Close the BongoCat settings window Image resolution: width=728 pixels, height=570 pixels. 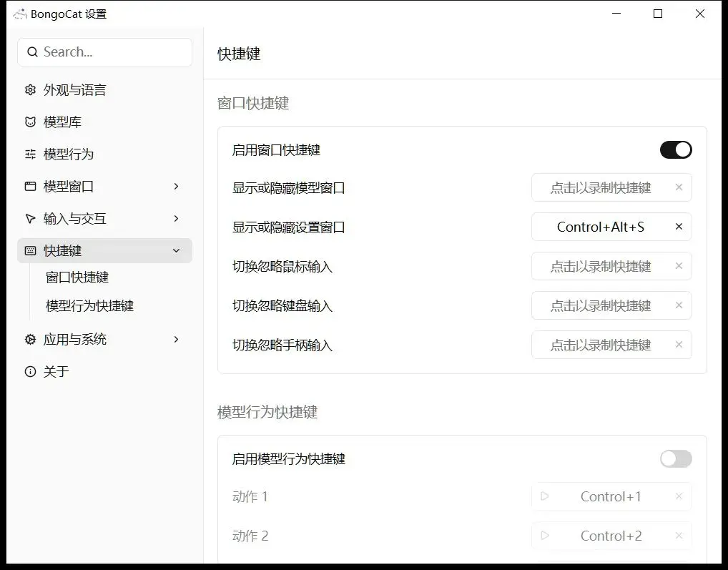click(x=699, y=14)
